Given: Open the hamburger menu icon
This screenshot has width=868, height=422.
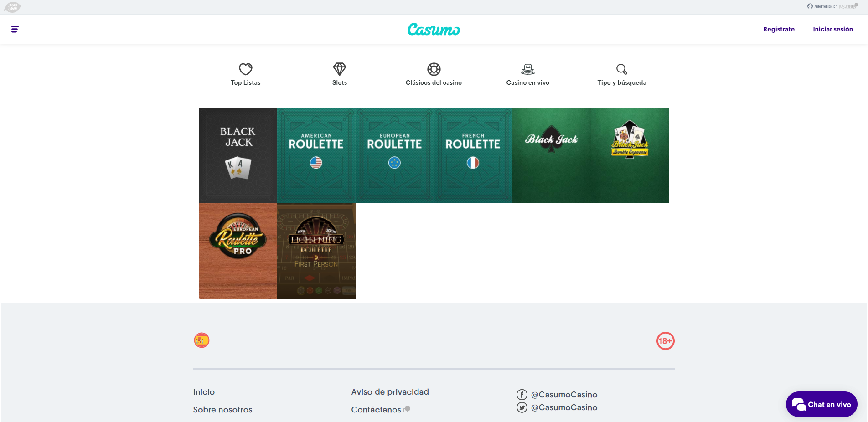Looking at the screenshot, I should pyautogui.click(x=15, y=29).
